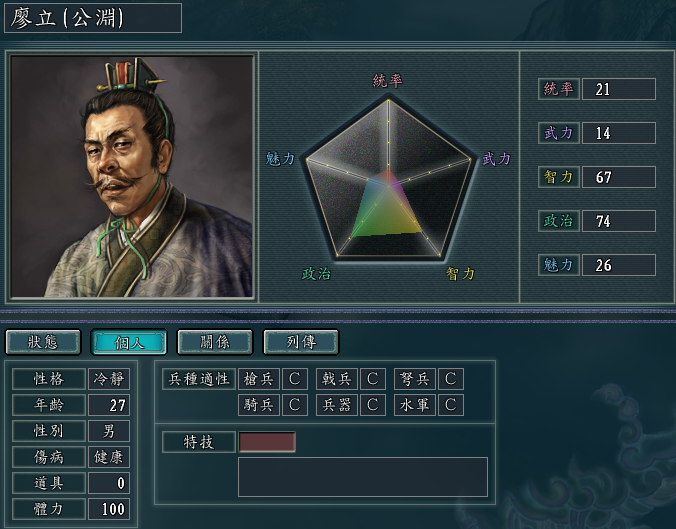676x529 pixels.
Task: Open the 關係 tab
Action: (215, 342)
